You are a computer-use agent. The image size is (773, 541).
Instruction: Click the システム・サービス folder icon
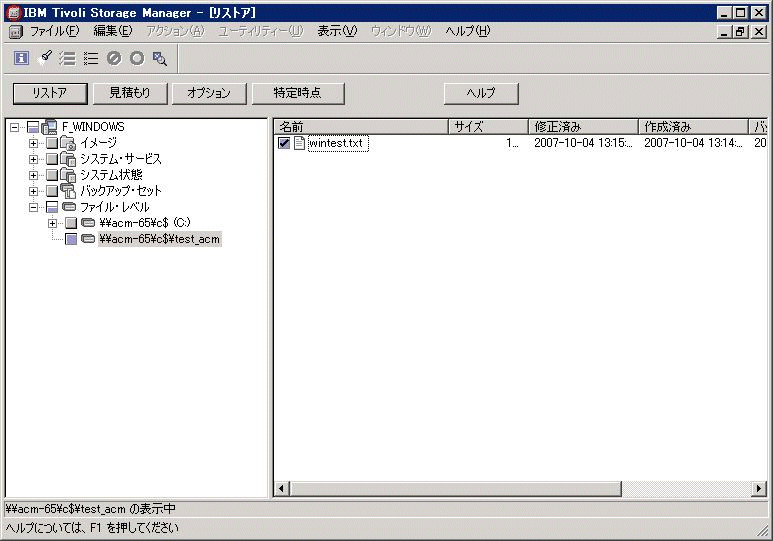coord(68,159)
